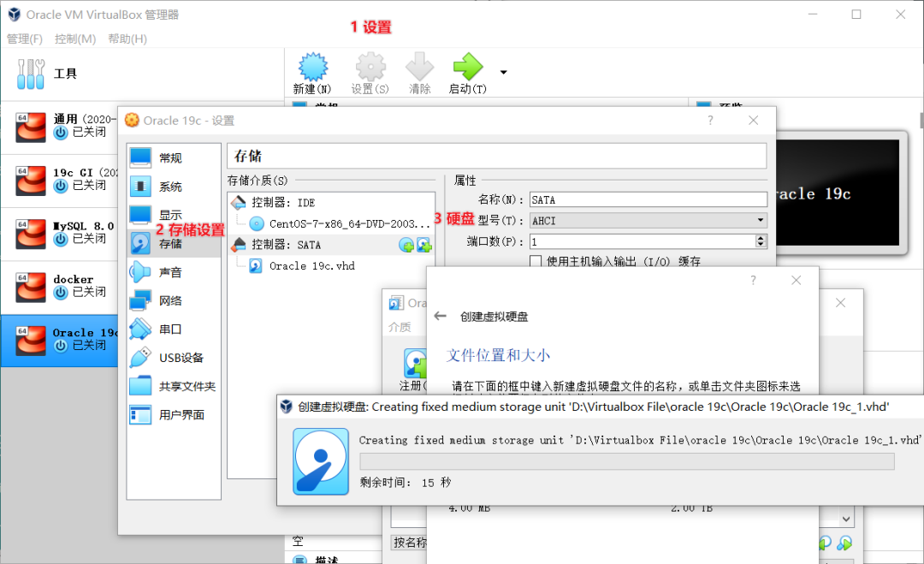Click the 名称(N) field containing SATA
Screen dimensions: 924x564
[x=649, y=199]
